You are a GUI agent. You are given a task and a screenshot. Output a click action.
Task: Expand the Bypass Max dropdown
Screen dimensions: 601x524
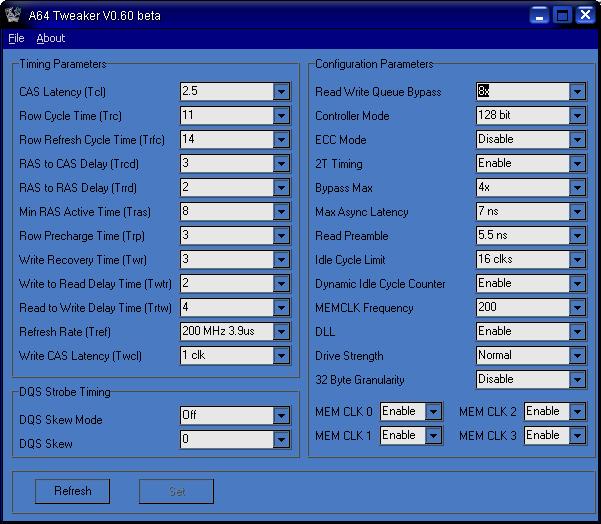[577, 187]
